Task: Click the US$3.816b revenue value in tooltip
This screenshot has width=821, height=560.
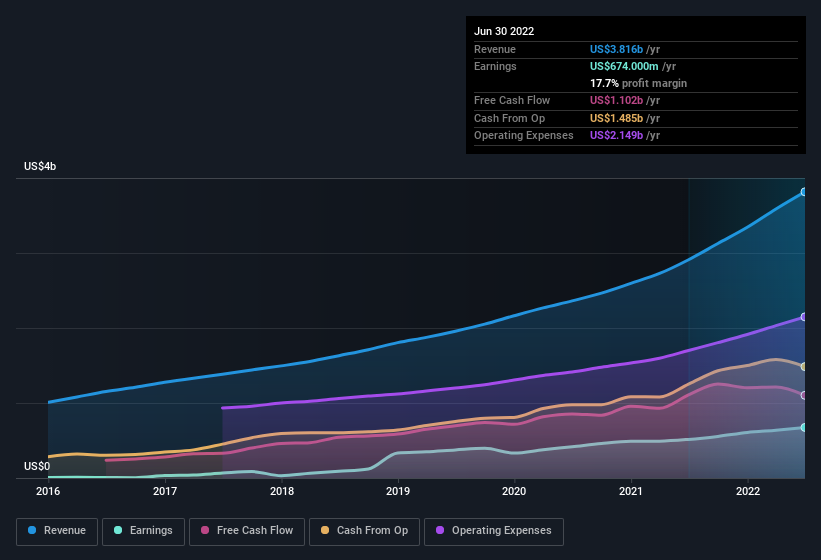Action: 617,48
